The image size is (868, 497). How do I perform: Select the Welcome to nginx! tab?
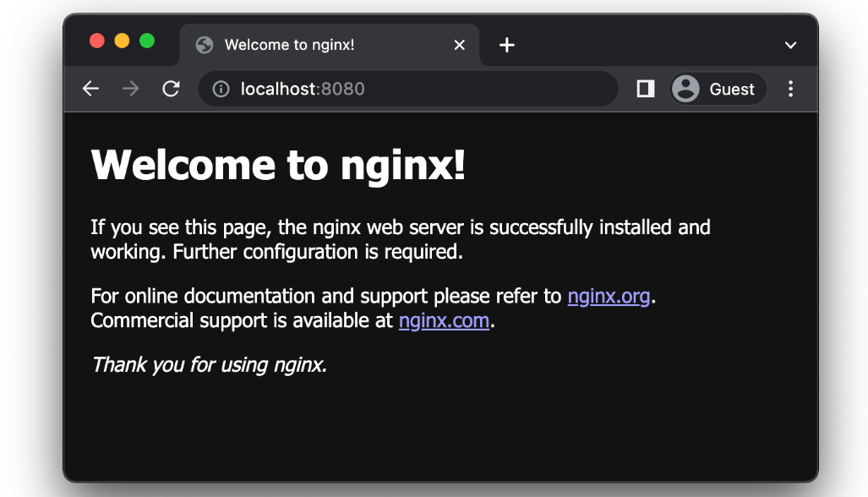coord(330,45)
